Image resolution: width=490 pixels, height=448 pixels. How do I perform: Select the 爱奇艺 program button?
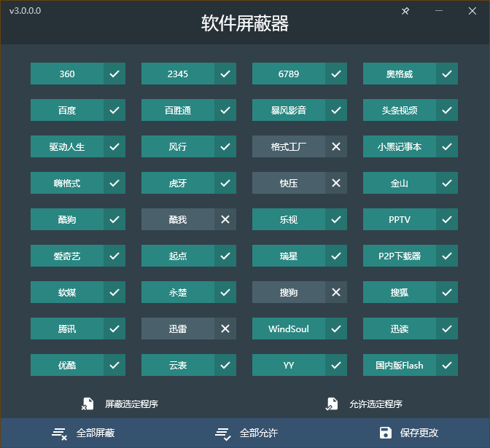(x=67, y=256)
